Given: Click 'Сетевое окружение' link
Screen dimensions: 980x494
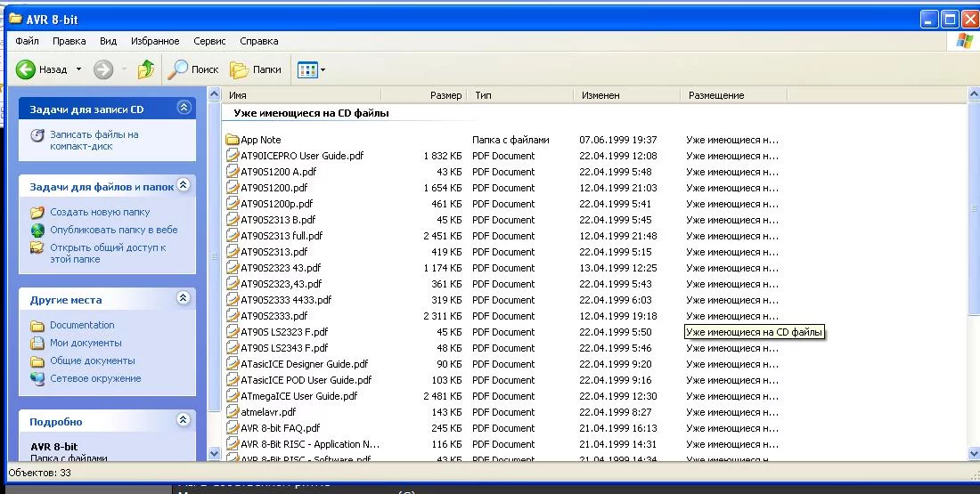Looking at the screenshot, I should point(95,378).
